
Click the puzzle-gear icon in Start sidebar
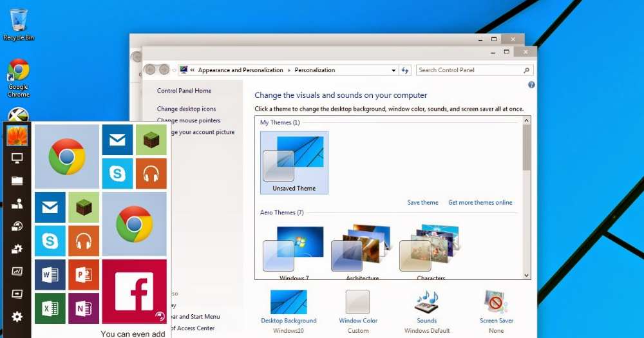click(x=17, y=249)
